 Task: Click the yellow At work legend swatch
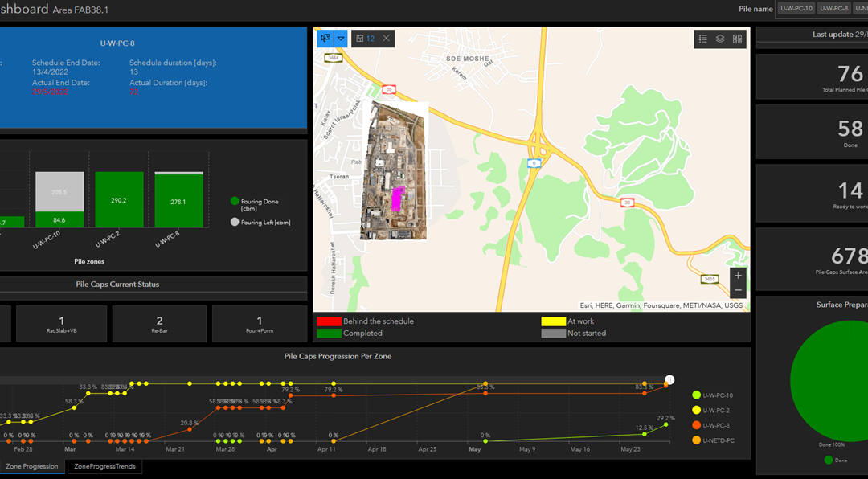(553, 321)
